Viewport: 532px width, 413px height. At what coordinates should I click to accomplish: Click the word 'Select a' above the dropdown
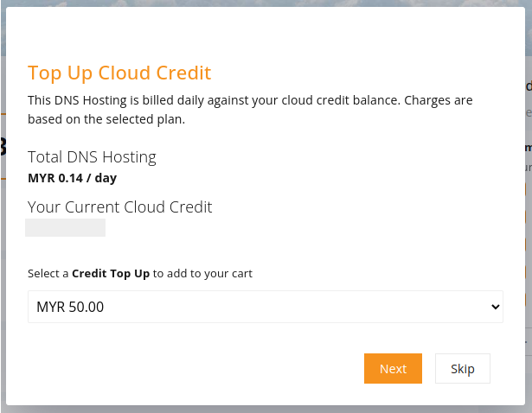(x=48, y=273)
